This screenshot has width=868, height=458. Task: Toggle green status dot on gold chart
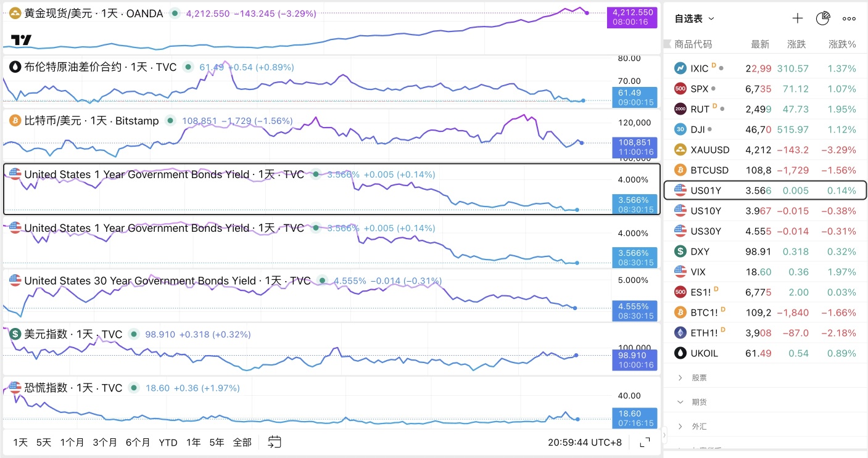[175, 13]
